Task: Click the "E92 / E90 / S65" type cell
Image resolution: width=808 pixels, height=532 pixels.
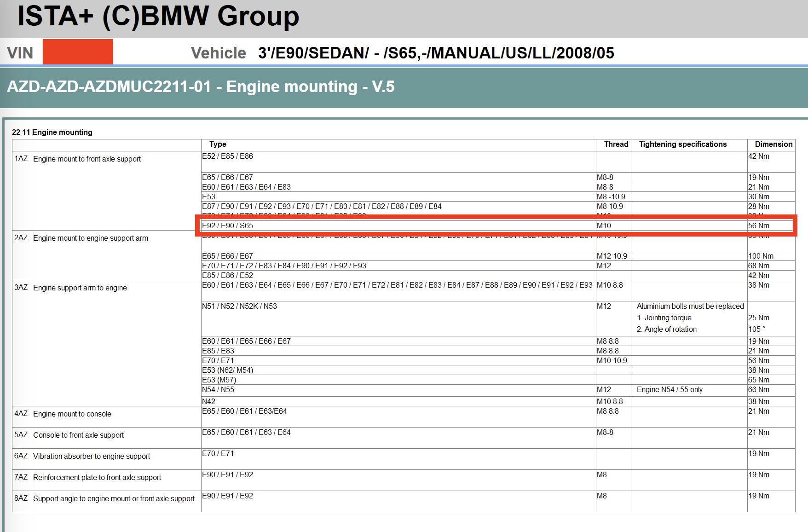Action: [227, 226]
